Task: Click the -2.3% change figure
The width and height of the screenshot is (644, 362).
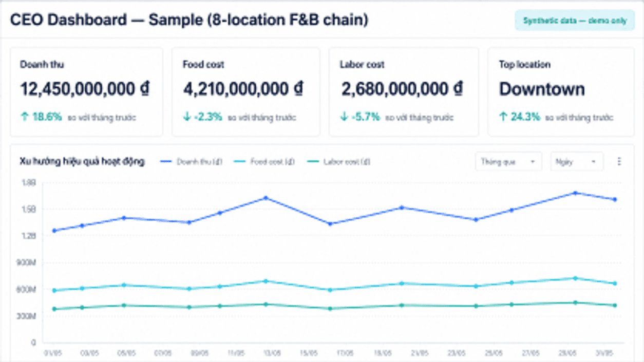Action: click(209, 117)
